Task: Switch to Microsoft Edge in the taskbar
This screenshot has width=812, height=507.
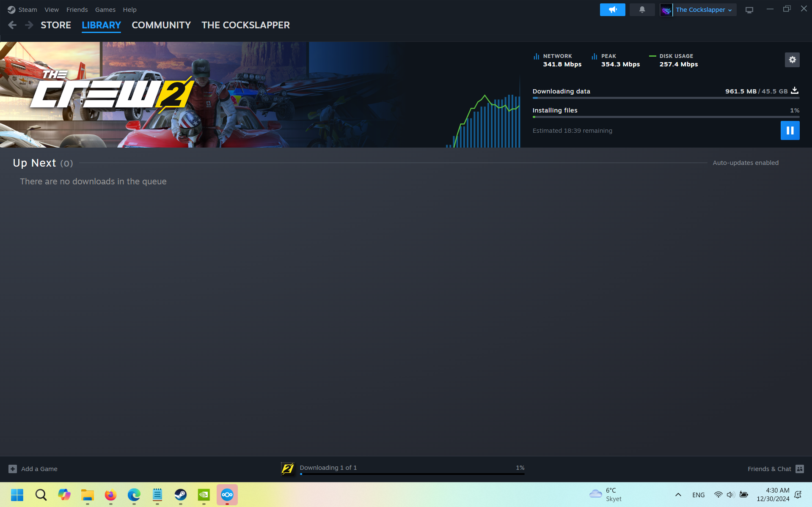Action: 134,495
